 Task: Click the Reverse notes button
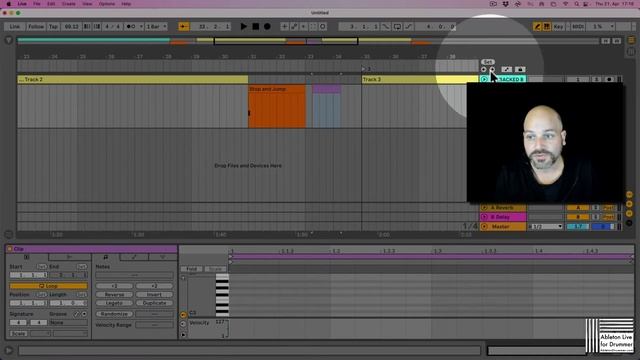[x=114, y=294]
